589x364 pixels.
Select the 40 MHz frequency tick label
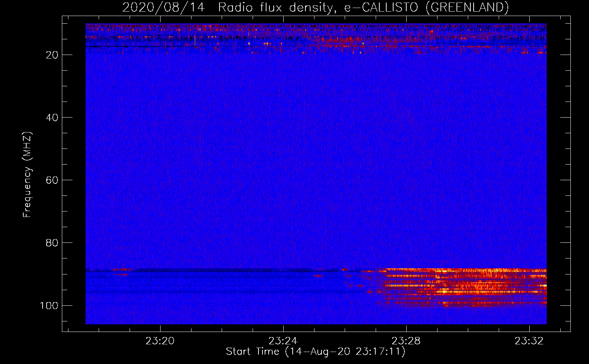coord(52,118)
